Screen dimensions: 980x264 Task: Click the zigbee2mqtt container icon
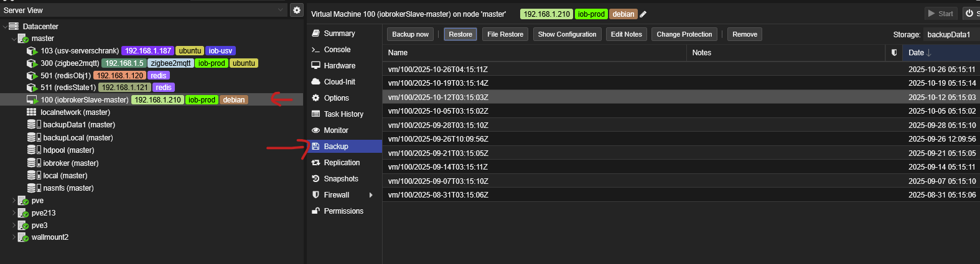(32, 63)
